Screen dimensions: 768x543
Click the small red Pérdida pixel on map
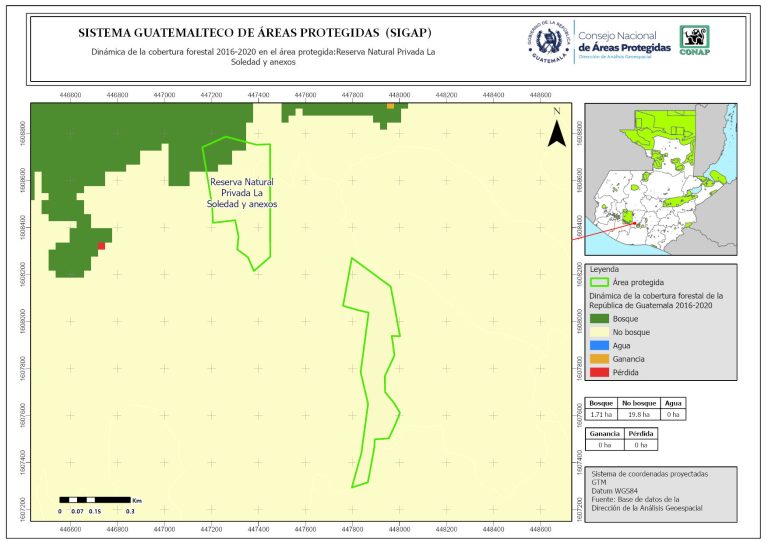(x=101, y=246)
